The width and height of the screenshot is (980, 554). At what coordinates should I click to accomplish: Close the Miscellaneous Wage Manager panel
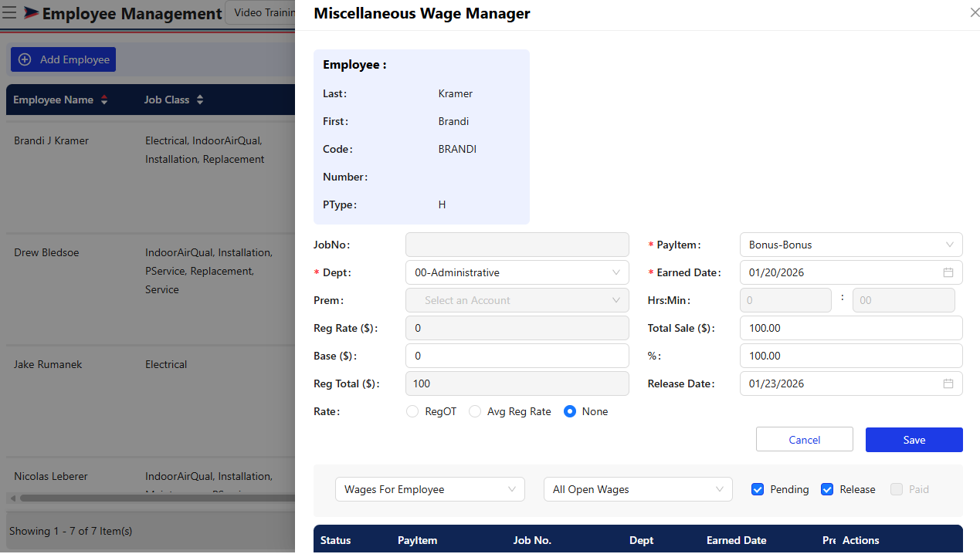click(x=974, y=13)
